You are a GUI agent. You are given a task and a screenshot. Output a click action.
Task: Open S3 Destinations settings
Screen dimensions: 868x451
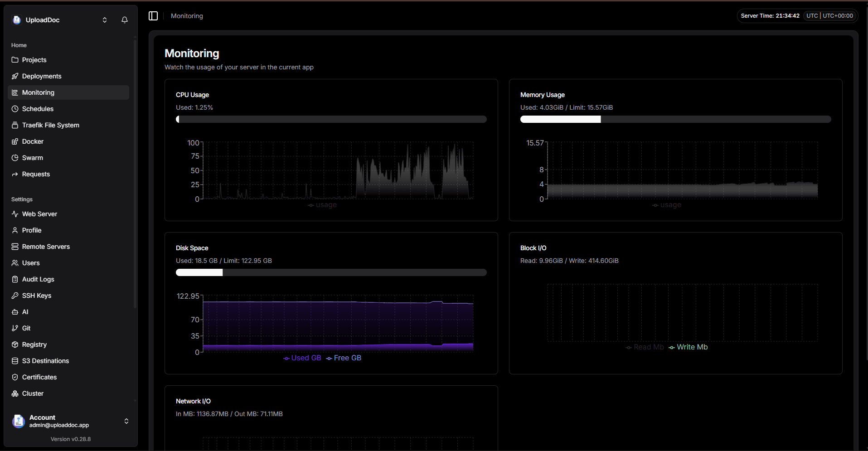tap(68, 361)
